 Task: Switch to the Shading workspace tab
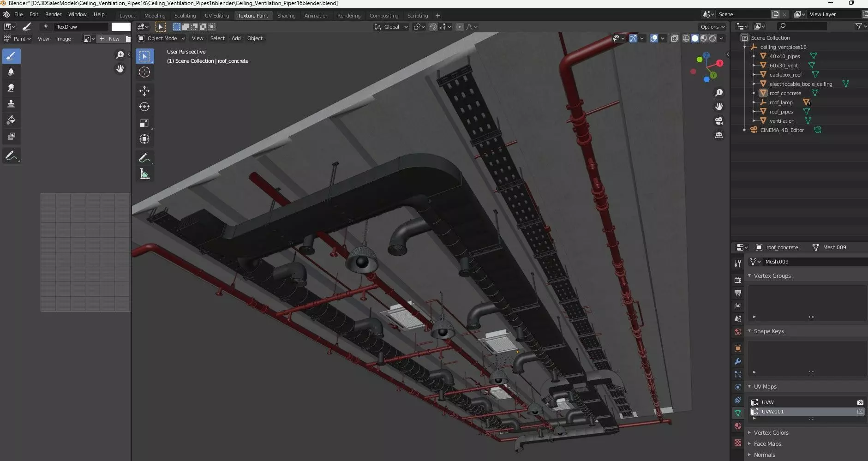coord(286,16)
